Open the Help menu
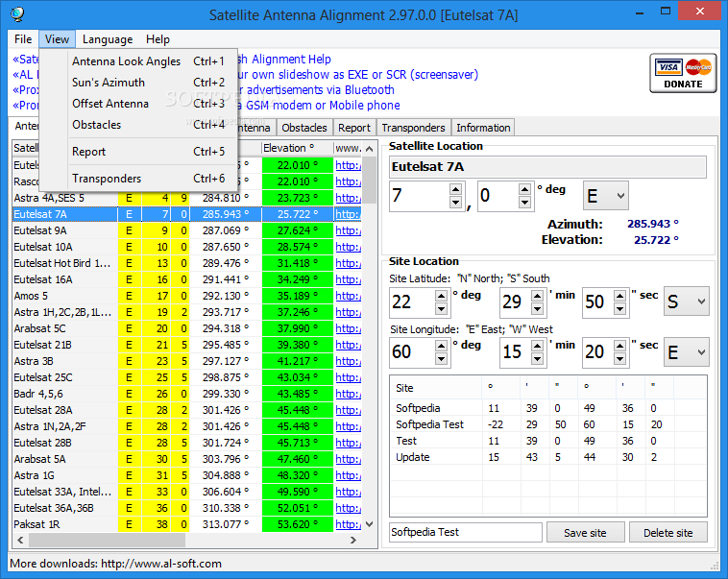Screen dimensions: 728x579 158,39
